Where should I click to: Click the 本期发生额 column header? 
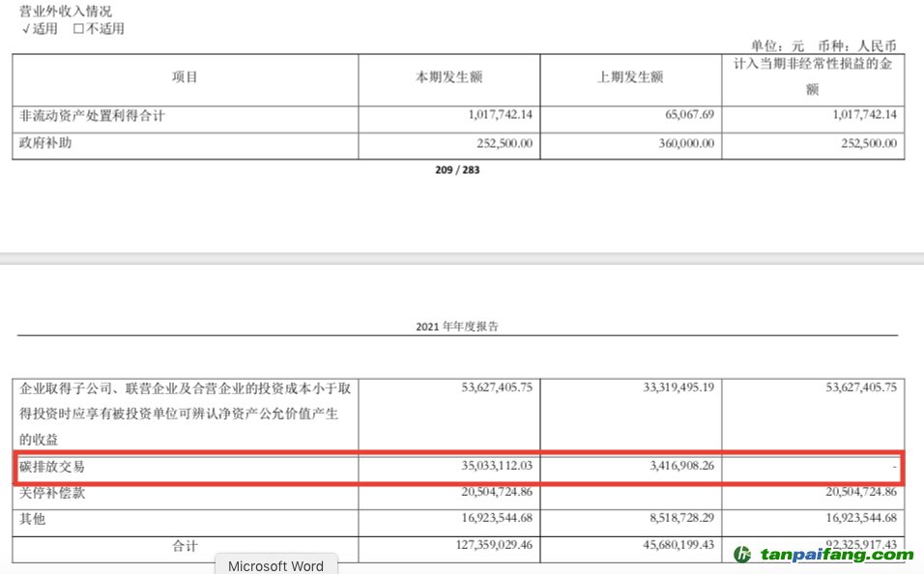pos(448,77)
